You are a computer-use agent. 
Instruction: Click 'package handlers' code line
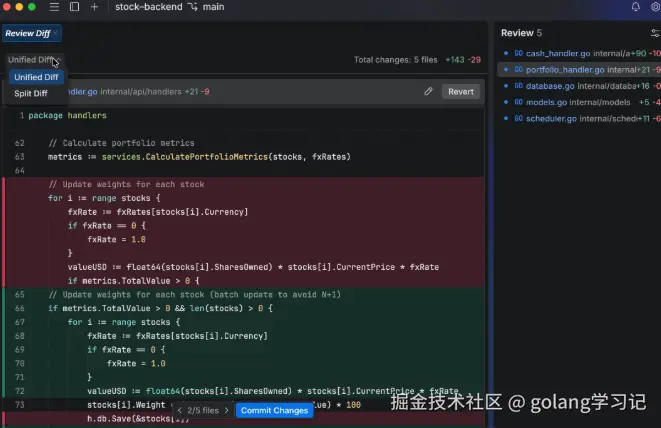point(67,116)
